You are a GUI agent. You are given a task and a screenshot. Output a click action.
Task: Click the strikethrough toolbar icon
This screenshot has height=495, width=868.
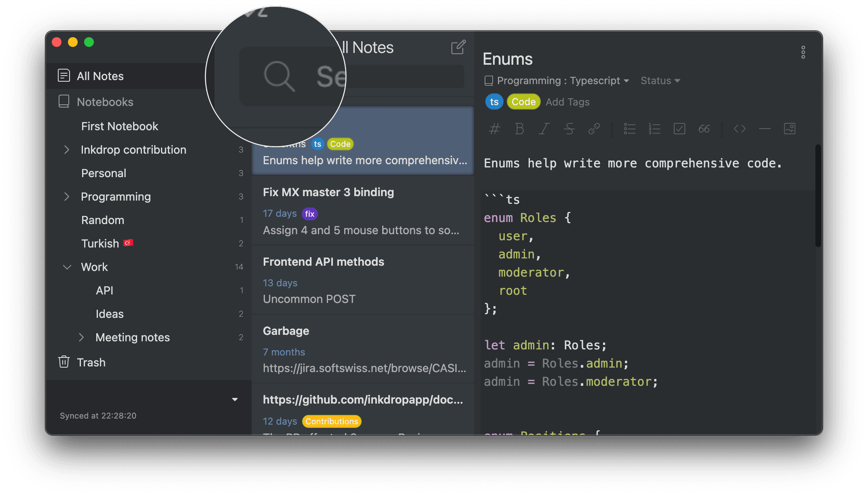click(569, 129)
